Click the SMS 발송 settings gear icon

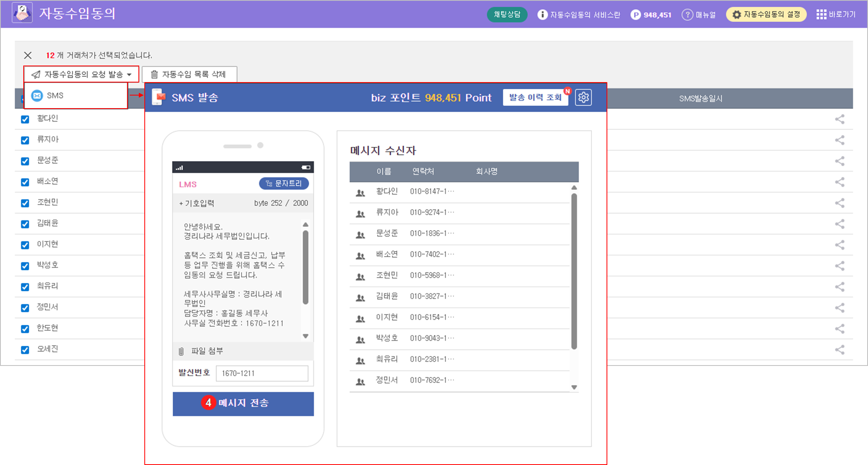(583, 97)
